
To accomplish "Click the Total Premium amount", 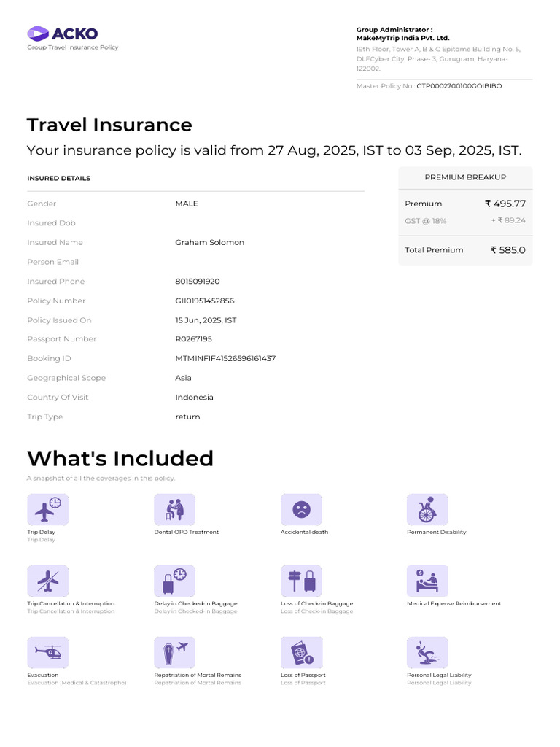I will tap(507, 250).
